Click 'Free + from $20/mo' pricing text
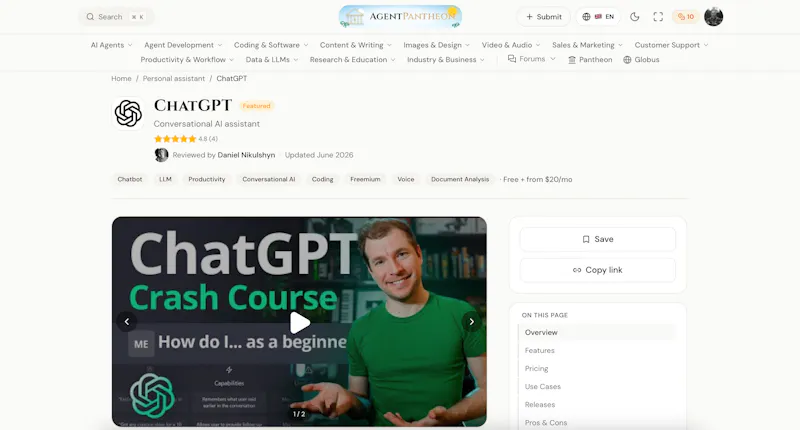The image size is (800, 430). click(538, 180)
